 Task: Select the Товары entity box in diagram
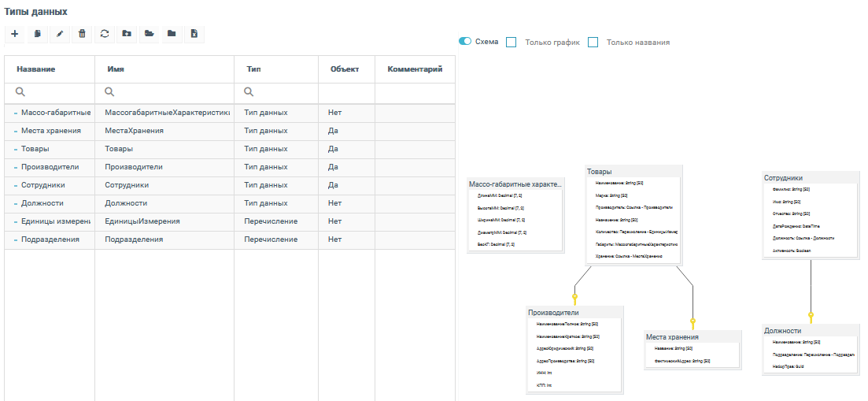click(633, 172)
